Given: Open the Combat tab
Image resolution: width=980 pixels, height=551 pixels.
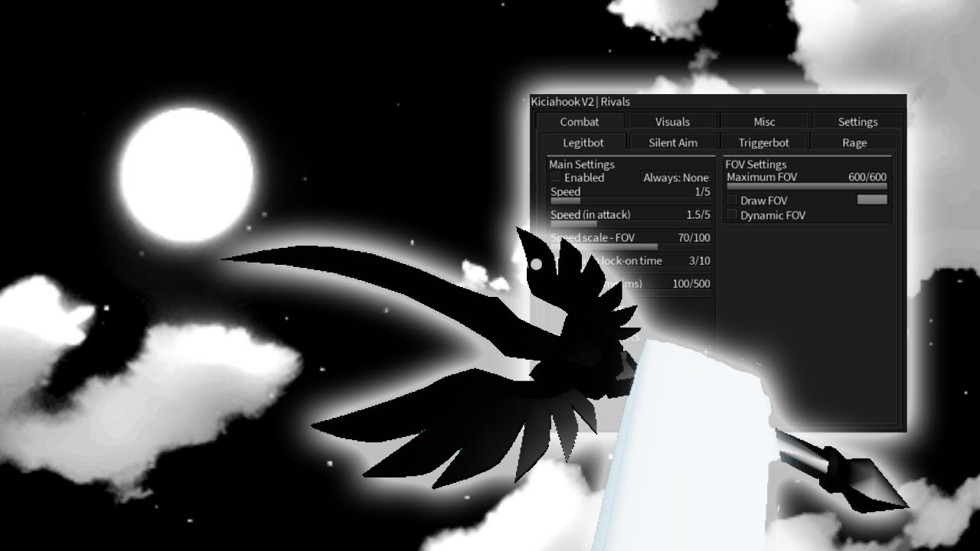Looking at the screenshot, I should 580,122.
